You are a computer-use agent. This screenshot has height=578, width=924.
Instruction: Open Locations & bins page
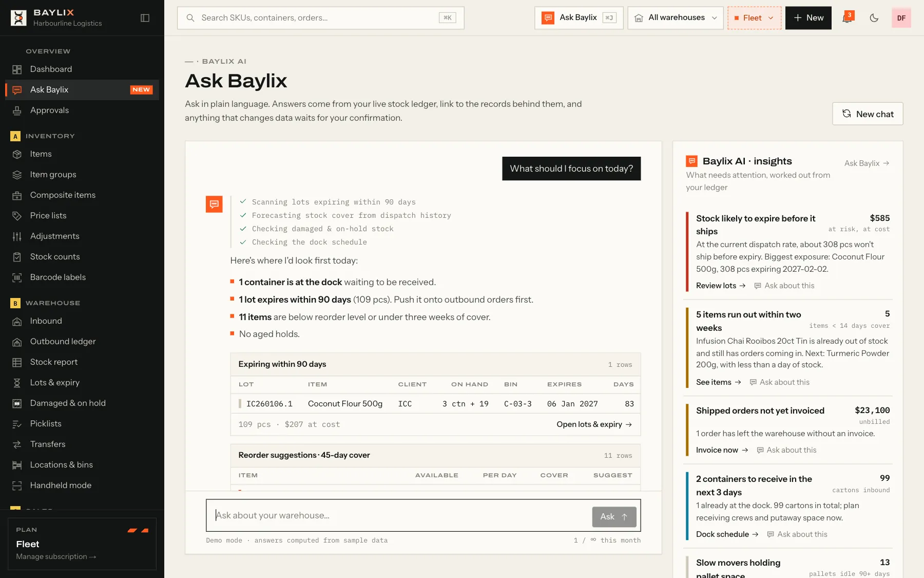[82, 465]
